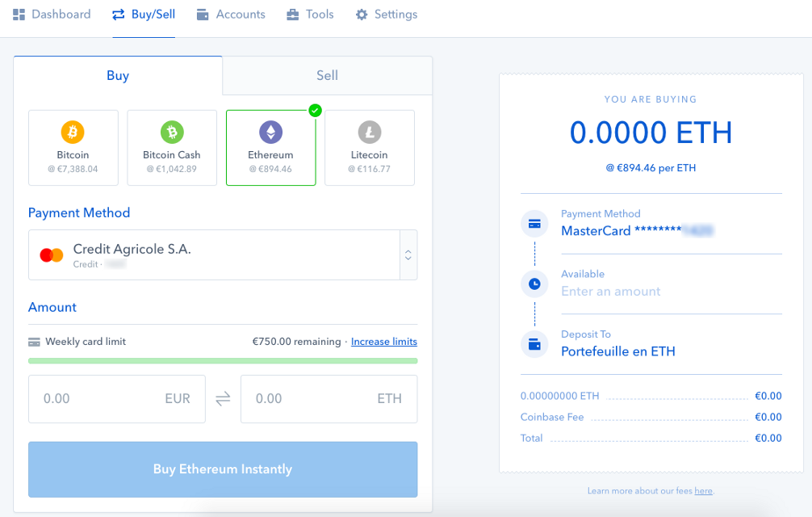Open the Dashboard menu item
Screen dimensions: 812x517
pos(52,15)
